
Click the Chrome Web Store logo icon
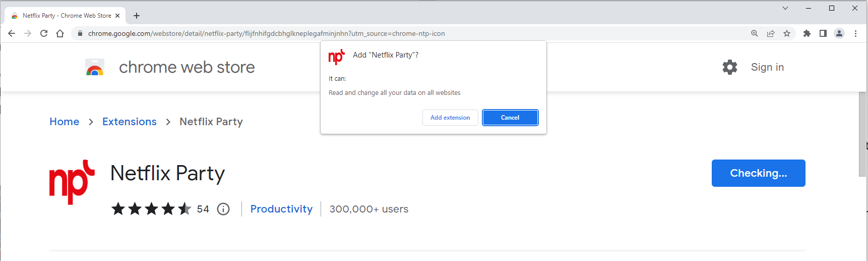tap(95, 68)
